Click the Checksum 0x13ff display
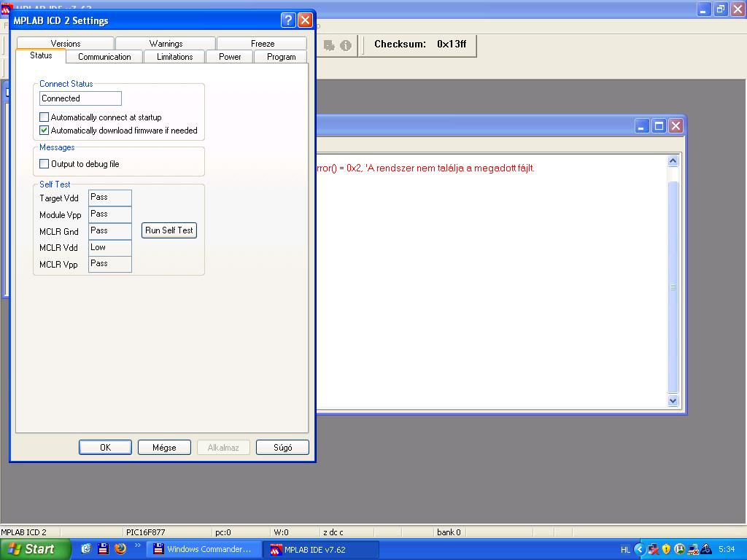 pyautogui.click(x=419, y=44)
